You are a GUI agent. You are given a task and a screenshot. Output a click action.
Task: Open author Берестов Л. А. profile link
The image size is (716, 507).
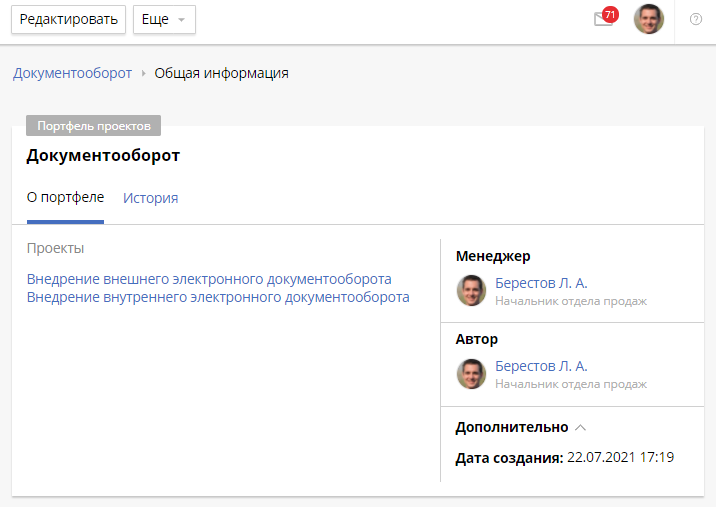click(x=541, y=366)
